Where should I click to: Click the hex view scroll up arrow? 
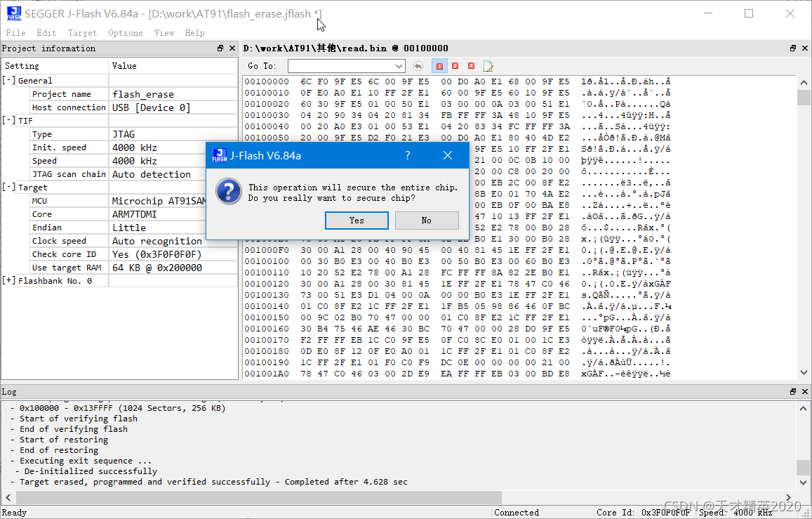(x=804, y=82)
